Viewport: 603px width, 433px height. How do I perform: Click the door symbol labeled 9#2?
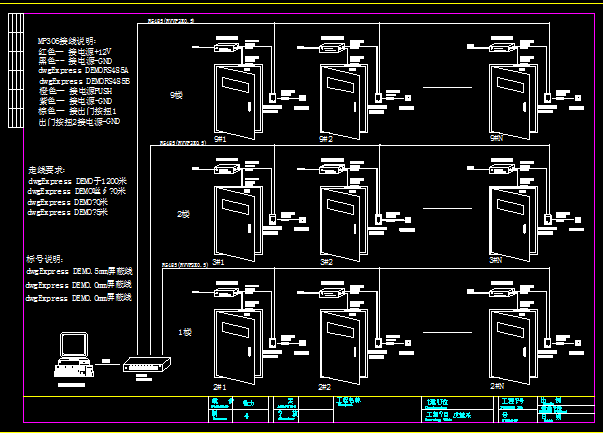click(x=344, y=102)
